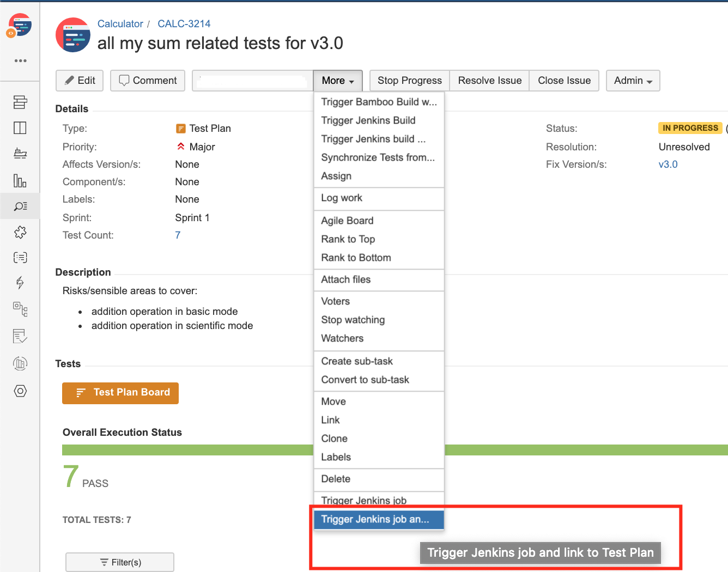
Task: Choose Attach files menu item
Action: coord(379,279)
